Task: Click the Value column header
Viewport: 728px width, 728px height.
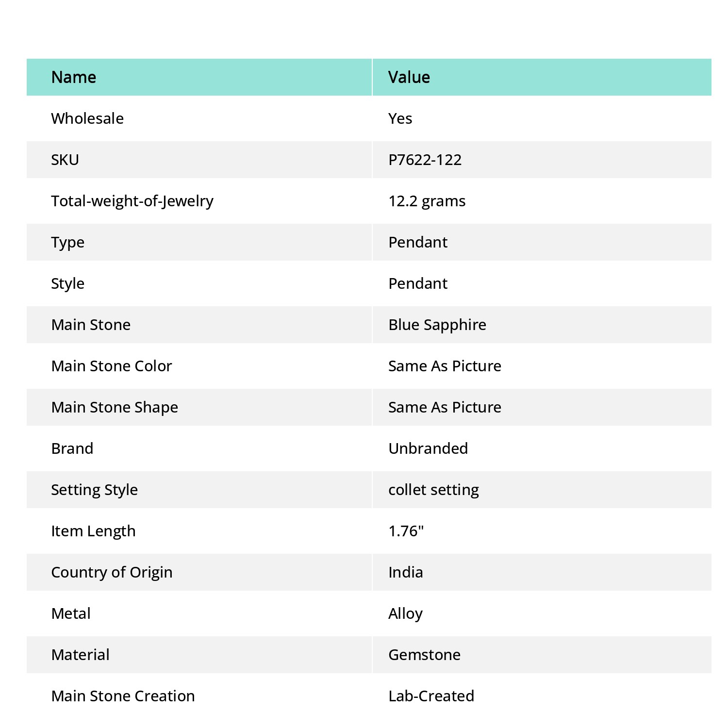Action: point(409,77)
